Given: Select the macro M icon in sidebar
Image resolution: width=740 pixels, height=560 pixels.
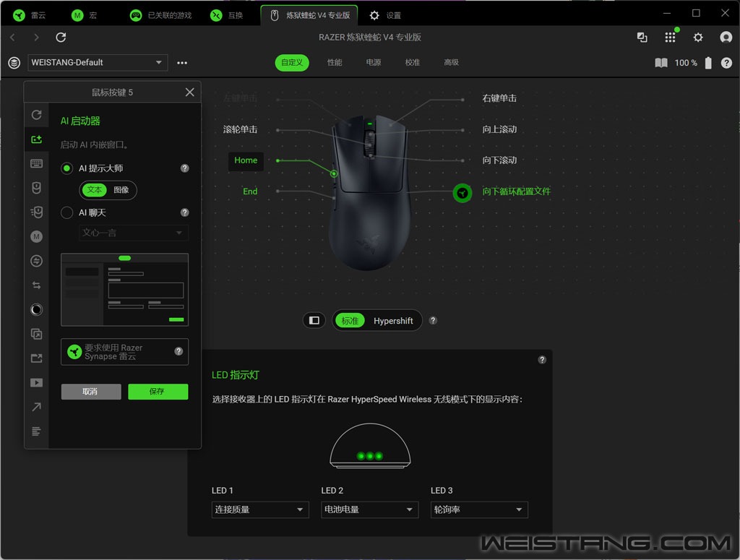Looking at the screenshot, I should (x=36, y=236).
